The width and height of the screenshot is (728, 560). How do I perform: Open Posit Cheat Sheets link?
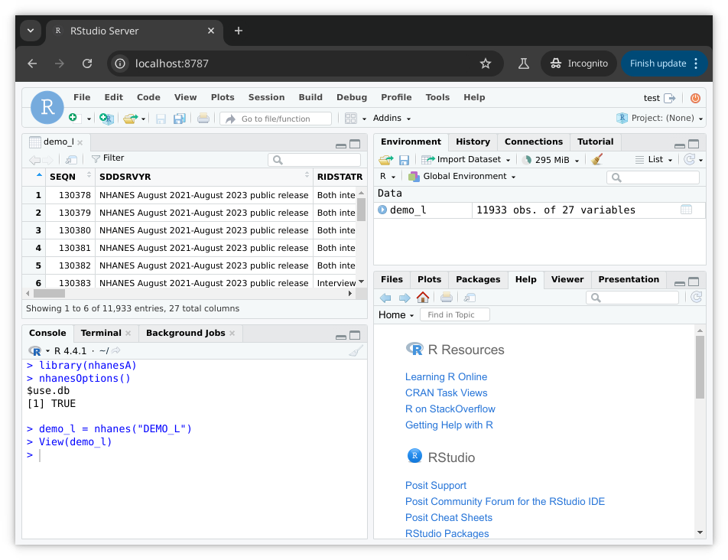448,518
